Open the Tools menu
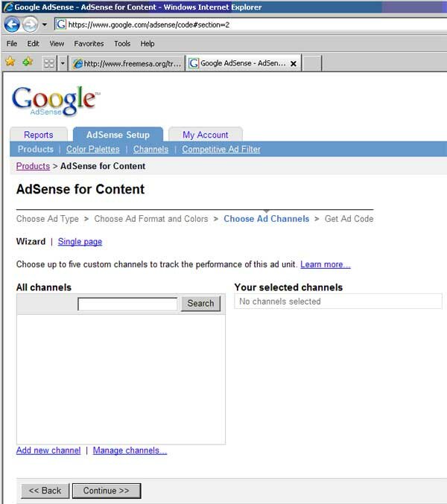This screenshot has height=504, width=447. tap(122, 43)
